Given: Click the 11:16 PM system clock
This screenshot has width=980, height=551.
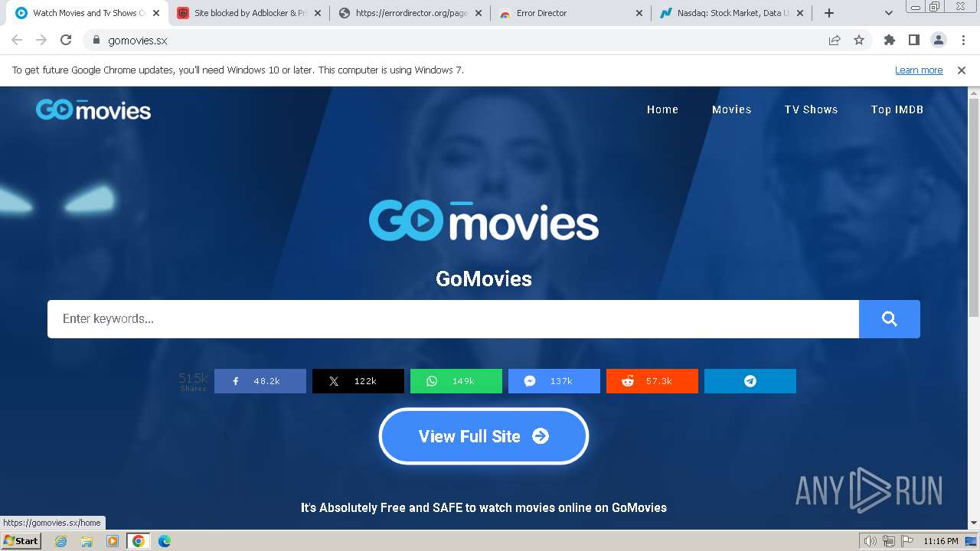Looking at the screenshot, I should (941, 541).
